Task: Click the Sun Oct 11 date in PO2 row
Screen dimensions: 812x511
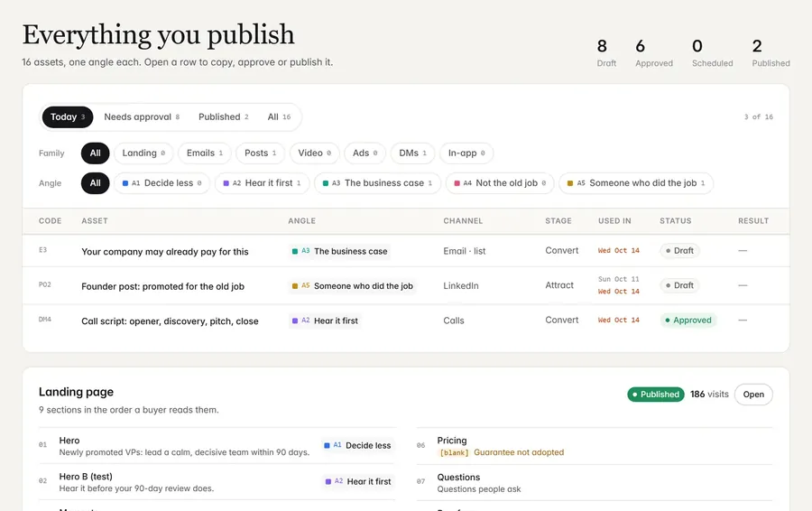Action: point(618,279)
